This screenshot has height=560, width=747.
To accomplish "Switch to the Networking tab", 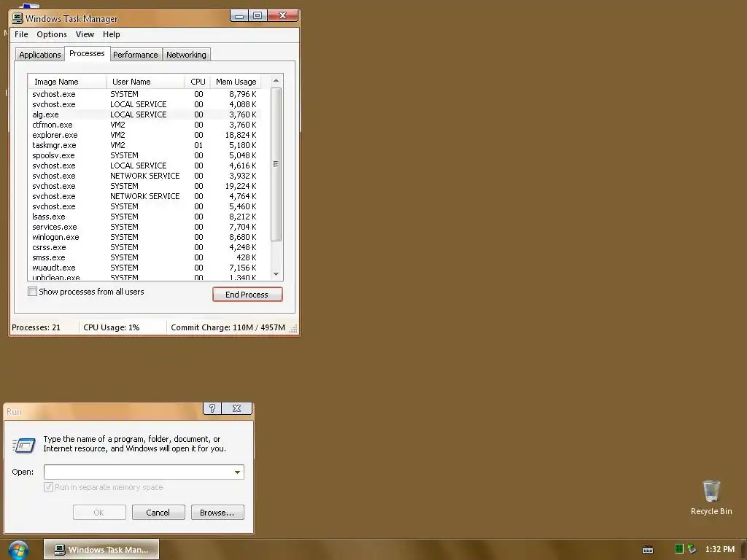I will click(x=186, y=55).
